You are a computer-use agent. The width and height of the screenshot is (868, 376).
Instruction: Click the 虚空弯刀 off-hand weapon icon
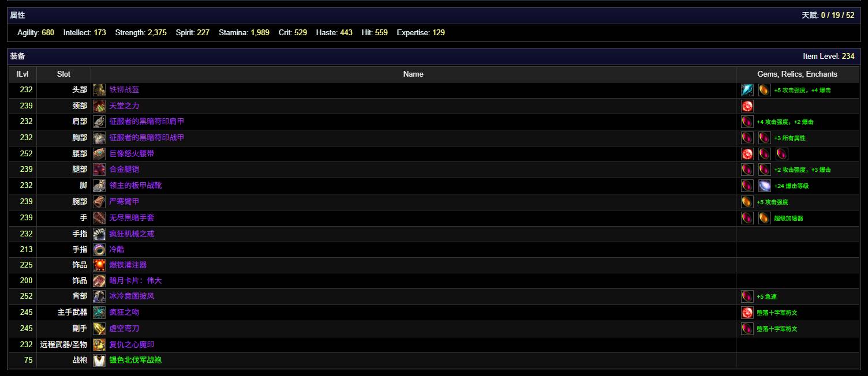click(99, 329)
